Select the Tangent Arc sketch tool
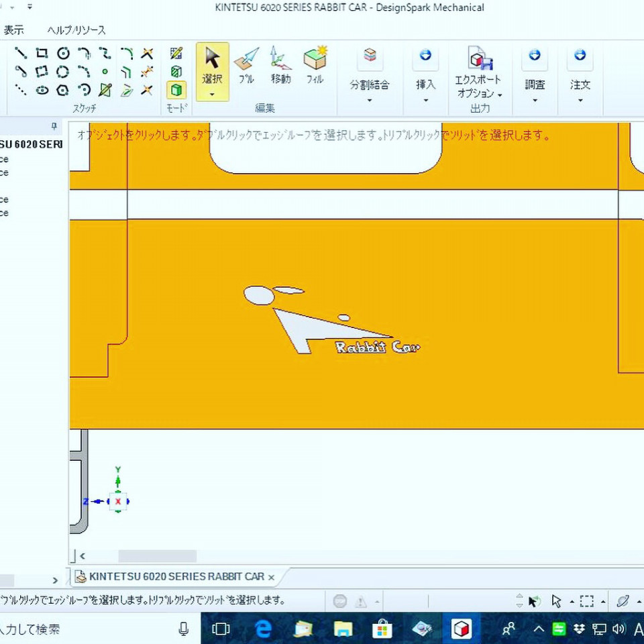The width and height of the screenshot is (644, 644). 85,53
